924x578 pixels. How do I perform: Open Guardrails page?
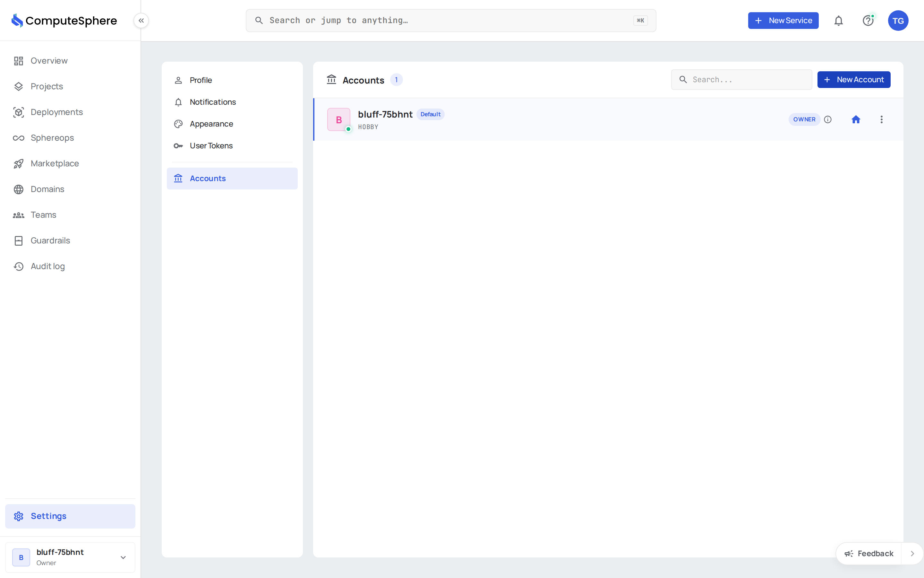tap(70, 241)
